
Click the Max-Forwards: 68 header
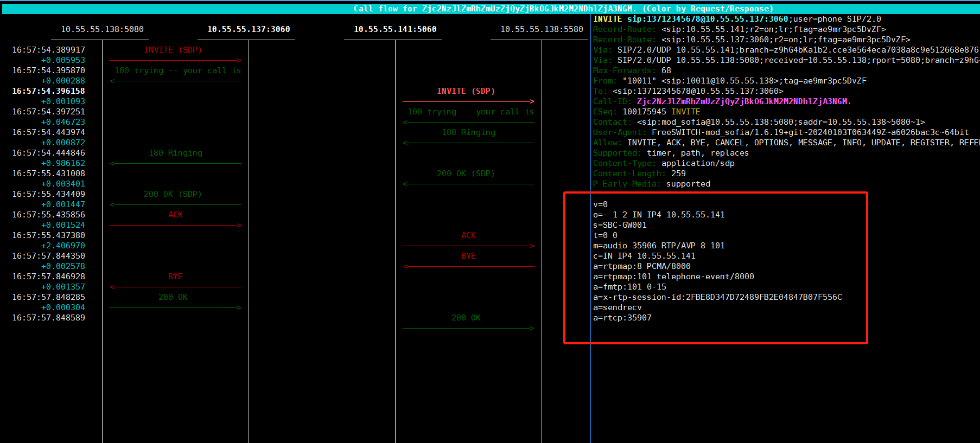coord(632,70)
